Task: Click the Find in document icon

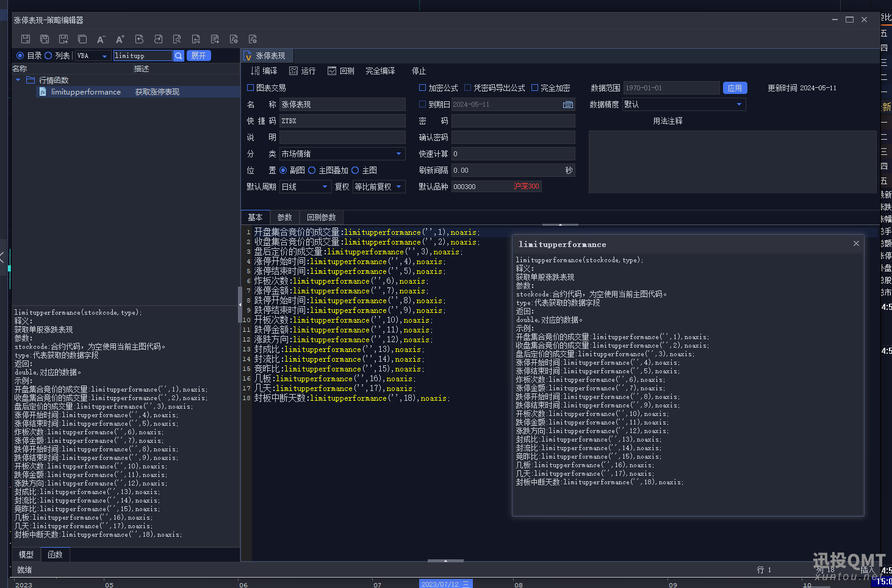Action: pyautogui.click(x=177, y=39)
